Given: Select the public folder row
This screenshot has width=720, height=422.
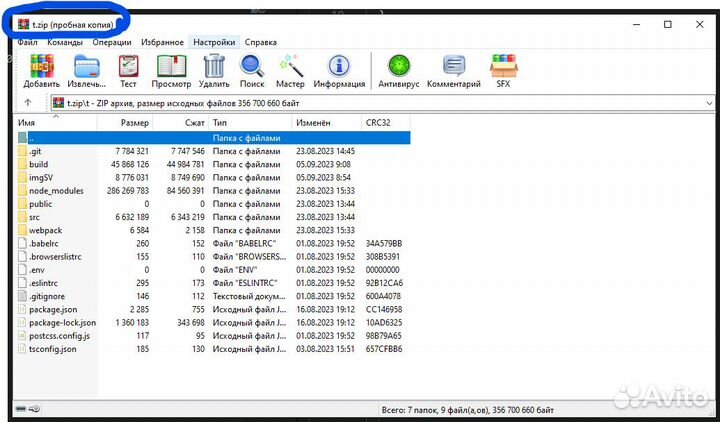Looking at the screenshot, I should pyautogui.click(x=213, y=204).
